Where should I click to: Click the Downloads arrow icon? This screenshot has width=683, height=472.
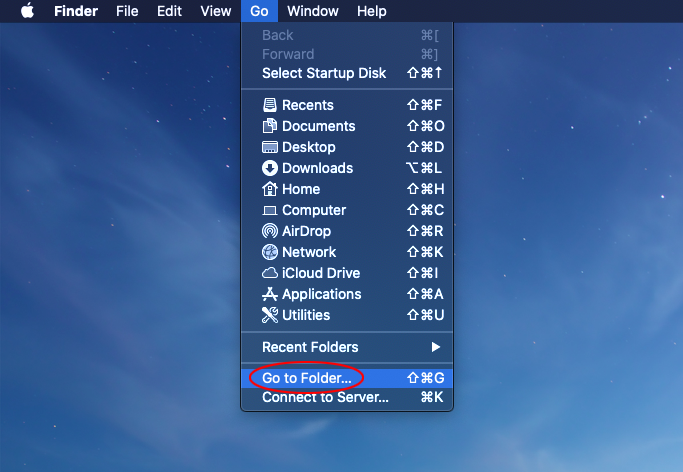pyautogui.click(x=270, y=168)
